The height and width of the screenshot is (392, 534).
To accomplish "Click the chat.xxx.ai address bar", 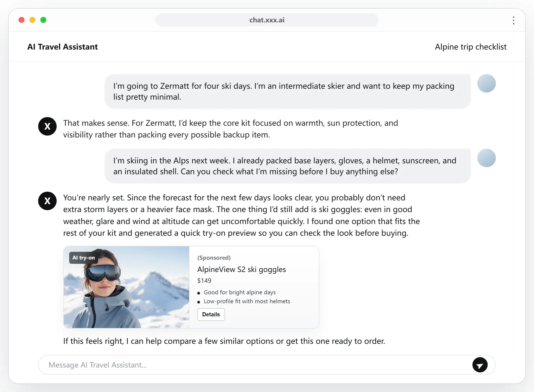I will point(267,20).
